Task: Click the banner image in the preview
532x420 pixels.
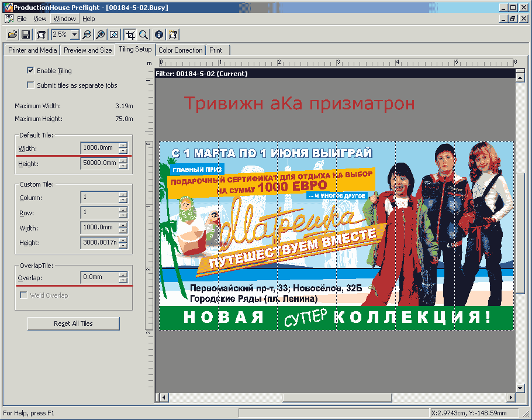Action: (337, 236)
